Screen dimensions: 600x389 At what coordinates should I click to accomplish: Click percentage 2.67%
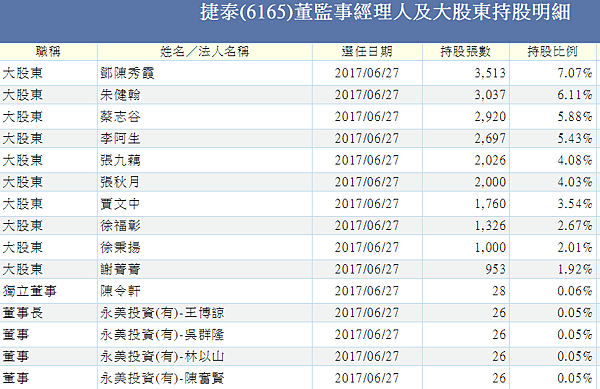click(x=575, y=226)
